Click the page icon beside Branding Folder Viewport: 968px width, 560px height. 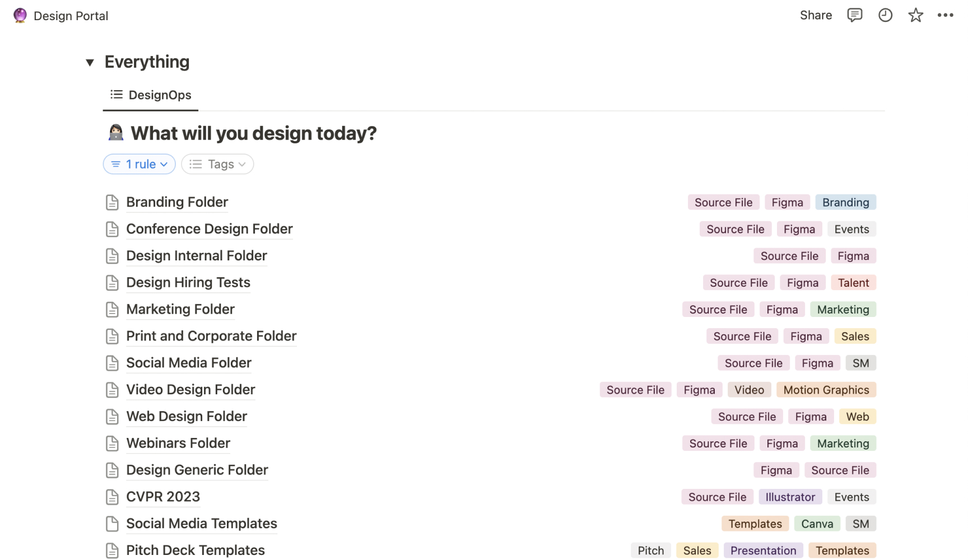[112, 202]
